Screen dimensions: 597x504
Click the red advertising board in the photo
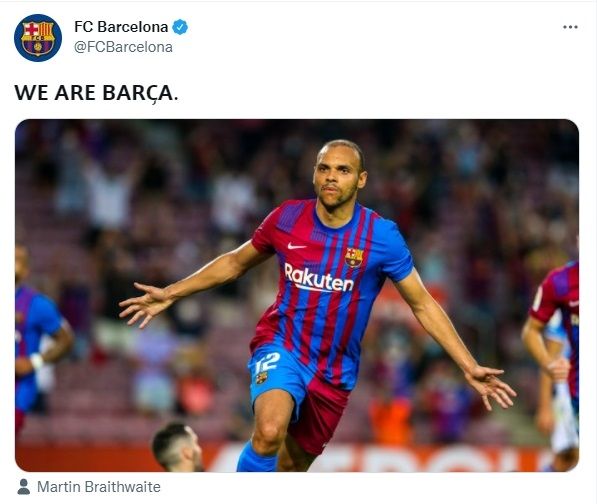(x=297, y=458)
